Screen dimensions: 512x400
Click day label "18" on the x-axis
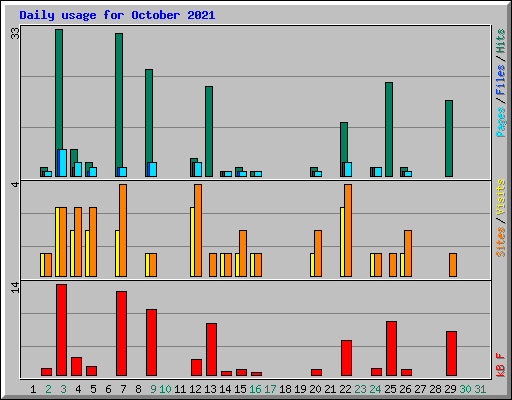tap(285, 389)
